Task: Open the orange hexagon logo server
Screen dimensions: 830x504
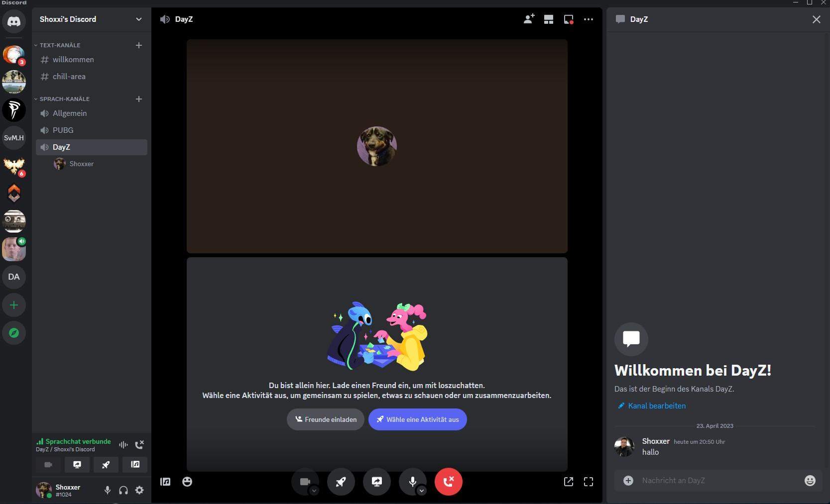Action: (x=14, y=194)
